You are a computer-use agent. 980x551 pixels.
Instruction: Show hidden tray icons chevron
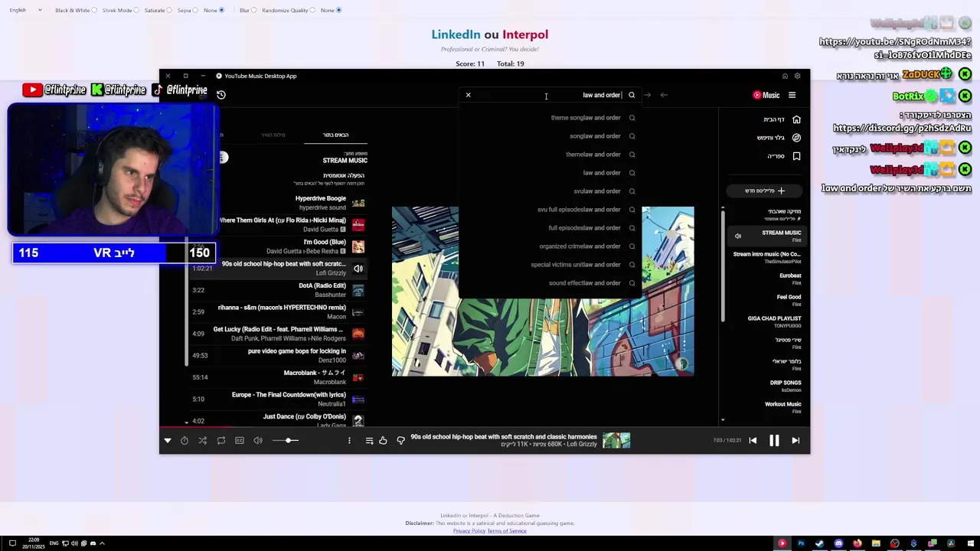(102, 543)
